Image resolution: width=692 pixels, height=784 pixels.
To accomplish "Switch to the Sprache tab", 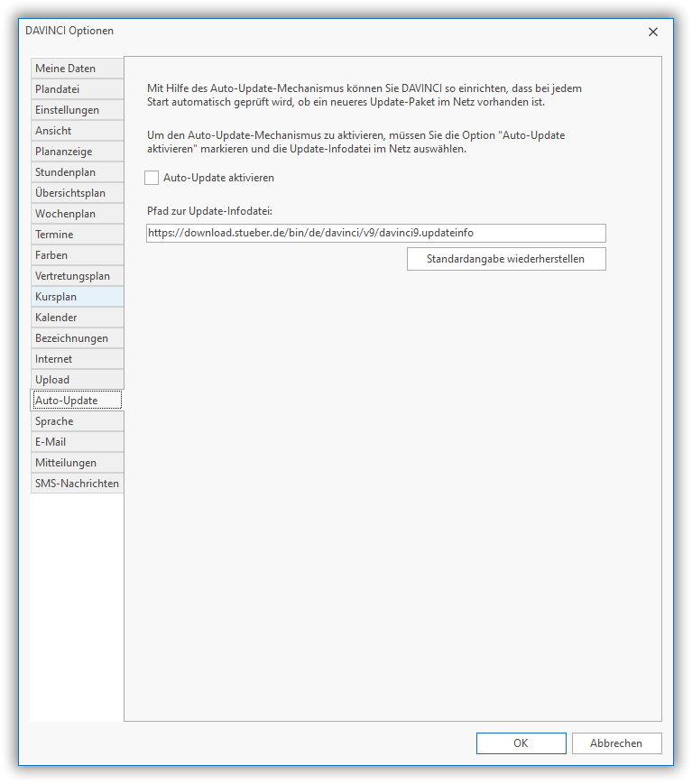I will point(76,421).
